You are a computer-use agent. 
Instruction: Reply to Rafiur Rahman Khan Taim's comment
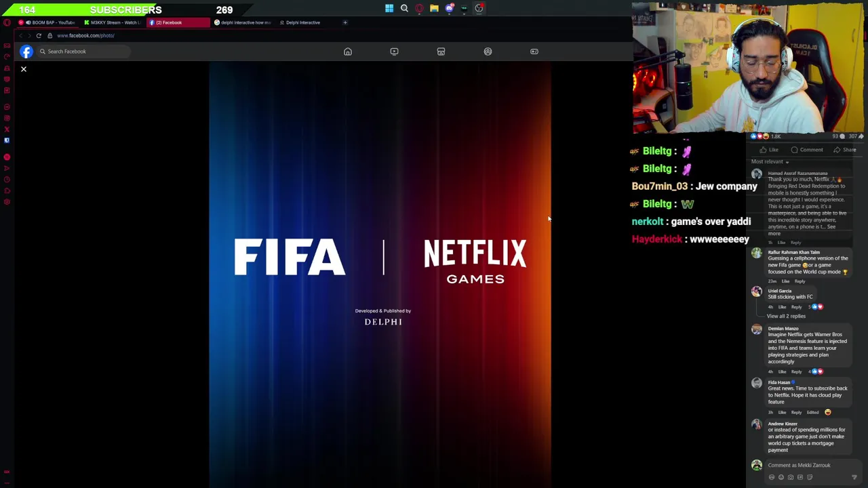[x=800, y=281]
